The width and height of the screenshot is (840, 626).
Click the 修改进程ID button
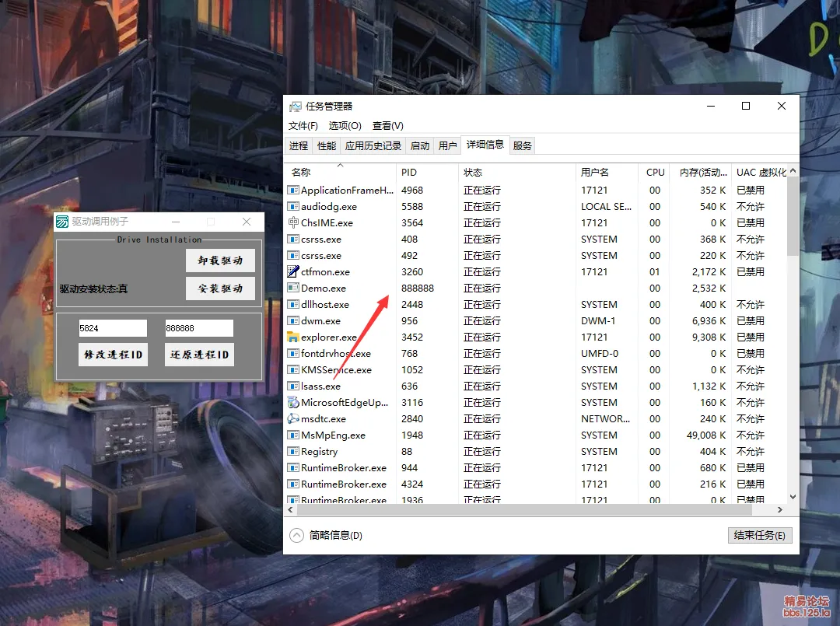(113, 355)
